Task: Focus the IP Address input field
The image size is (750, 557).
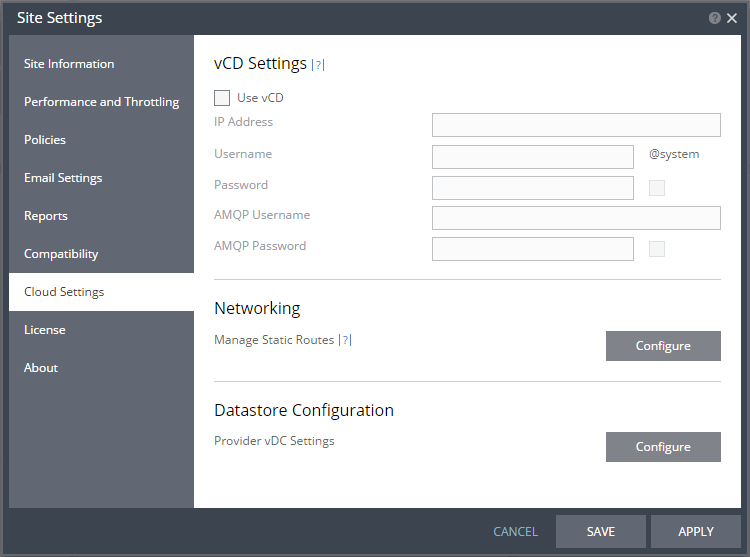Action: pyautogui.click(x=576, y=125)
